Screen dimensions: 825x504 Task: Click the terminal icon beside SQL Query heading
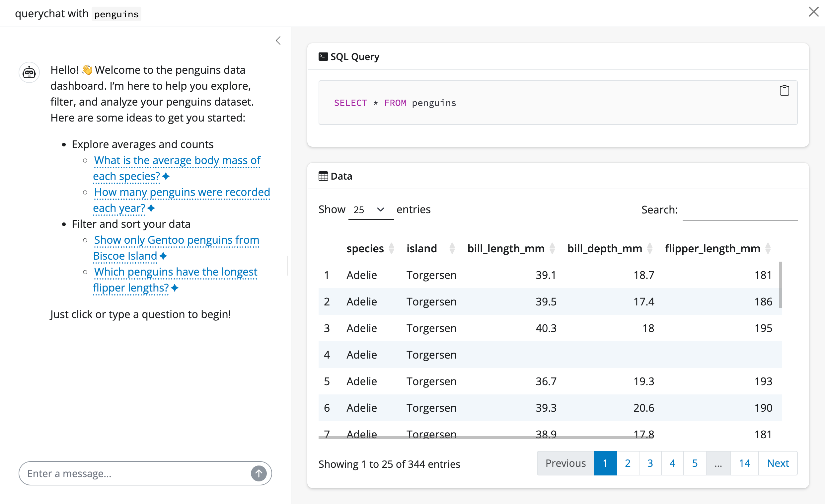tap(323, 56)
